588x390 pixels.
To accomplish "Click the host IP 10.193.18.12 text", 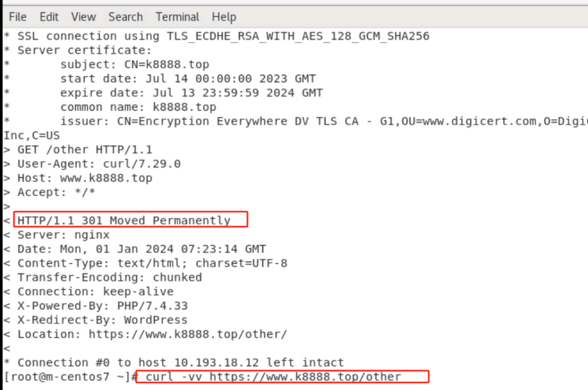I will coord(216,362).
